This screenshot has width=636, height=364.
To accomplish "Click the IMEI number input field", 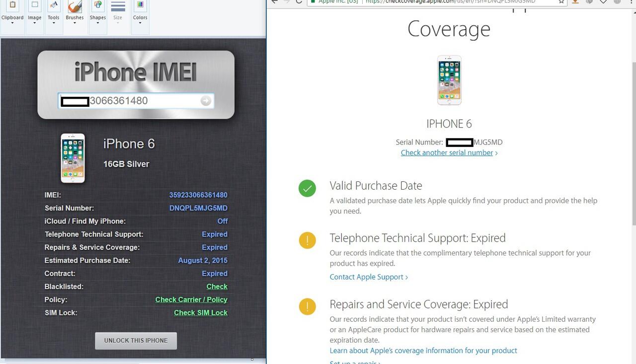I will (x=136, y=101).
